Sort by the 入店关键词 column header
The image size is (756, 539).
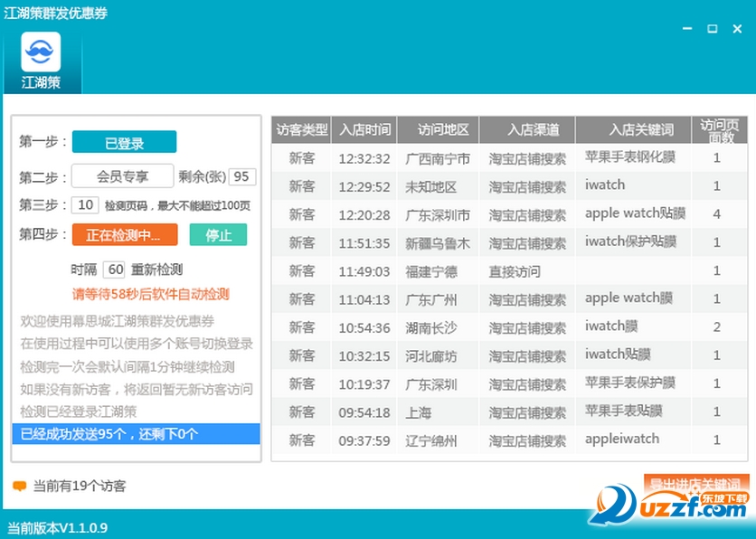pos(634,129)
